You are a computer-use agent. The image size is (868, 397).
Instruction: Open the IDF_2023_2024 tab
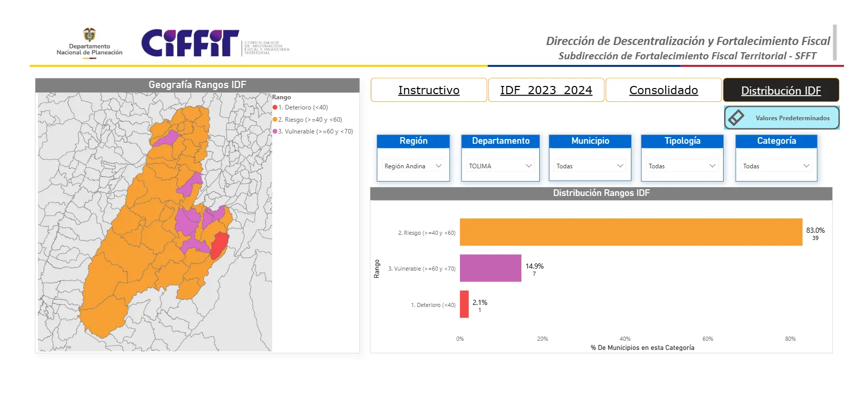click(546, 90)
